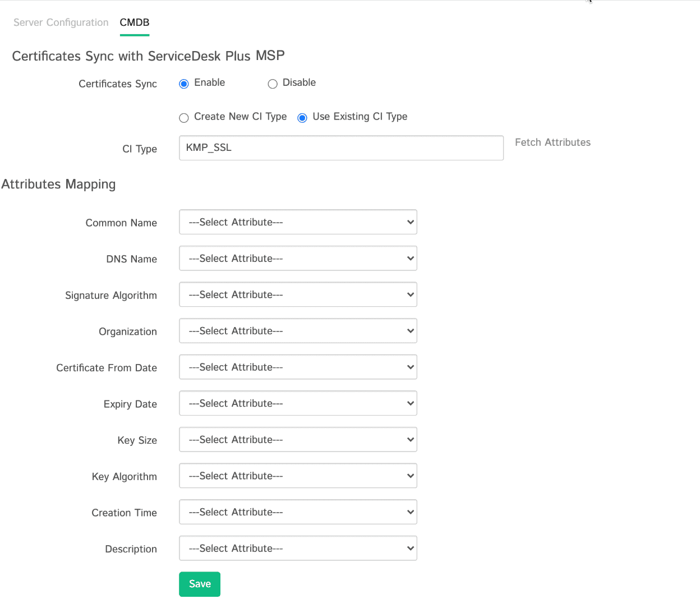Expand the Description attribute dropdown

point(298,549)
